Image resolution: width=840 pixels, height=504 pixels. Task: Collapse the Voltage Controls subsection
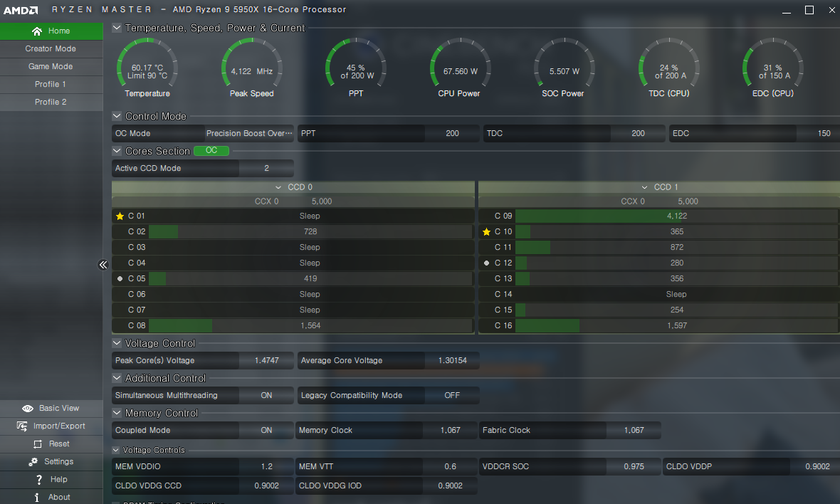tap(116, 450)
